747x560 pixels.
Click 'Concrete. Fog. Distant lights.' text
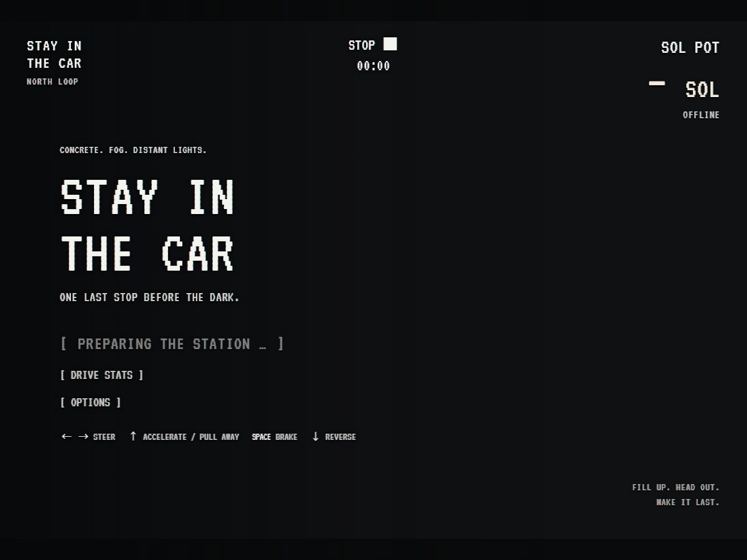[133, 150]
